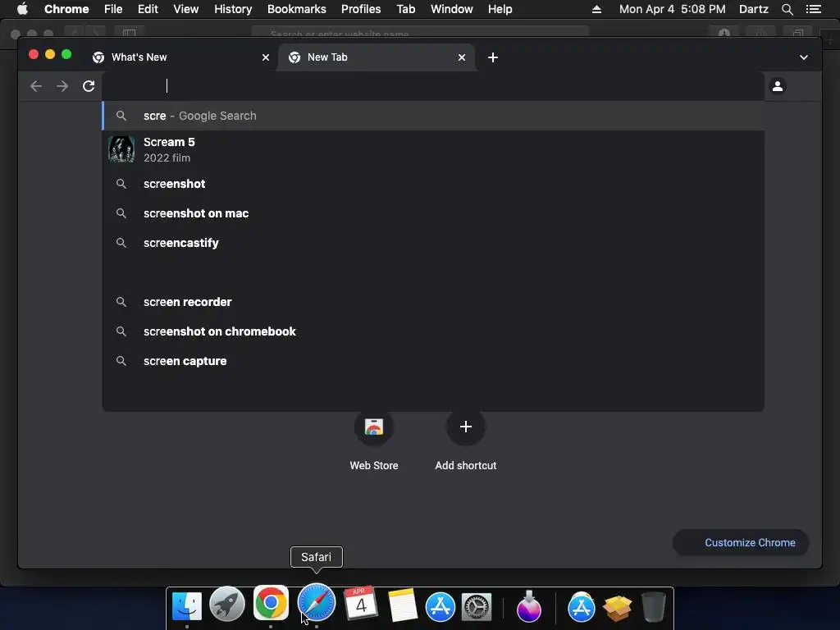
Task: Click the Customize Chrome button
Action: [741, 543]
